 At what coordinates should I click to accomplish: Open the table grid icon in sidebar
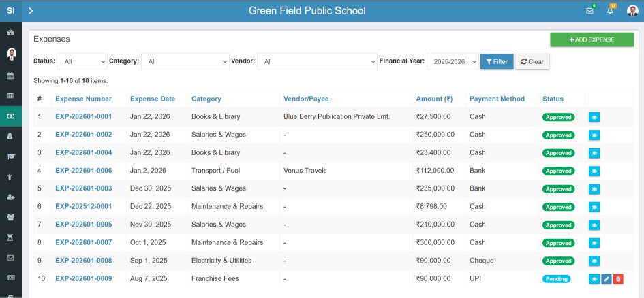(x=11, y=95)
